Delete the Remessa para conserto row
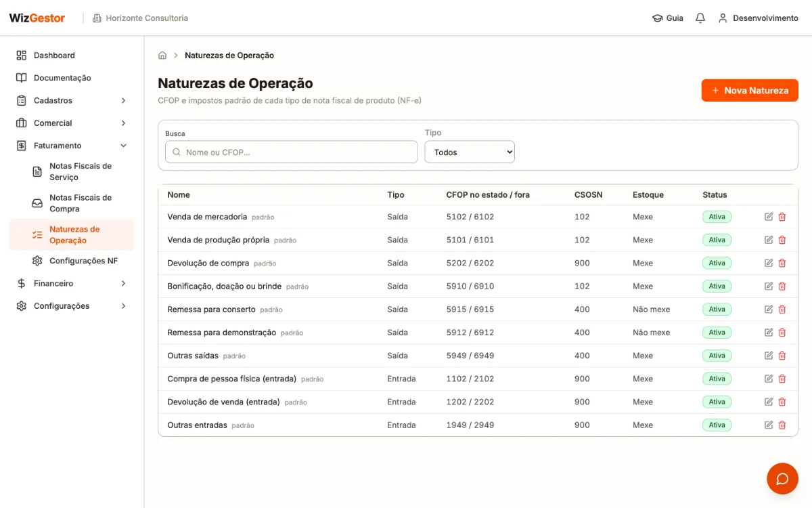This screenshot has height=508, width=812. 782,309
